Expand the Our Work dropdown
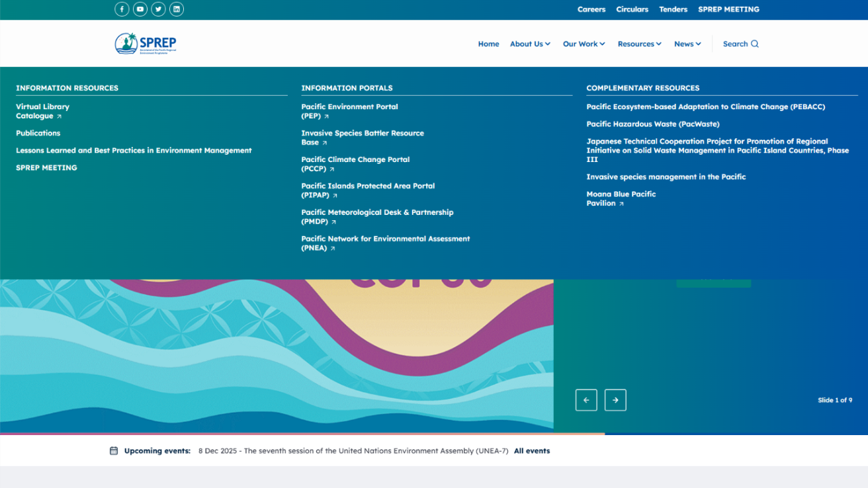The image size is (868, 488). click(x=584, y=44)
